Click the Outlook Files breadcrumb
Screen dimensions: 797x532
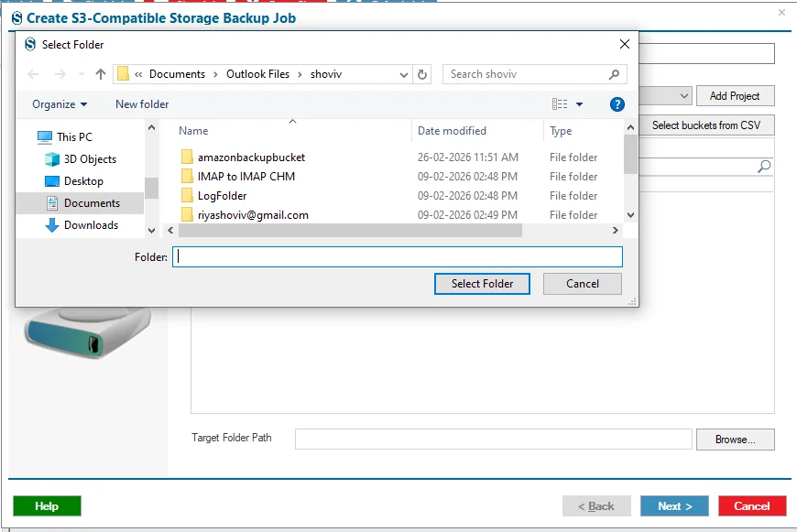coord(257,74)
